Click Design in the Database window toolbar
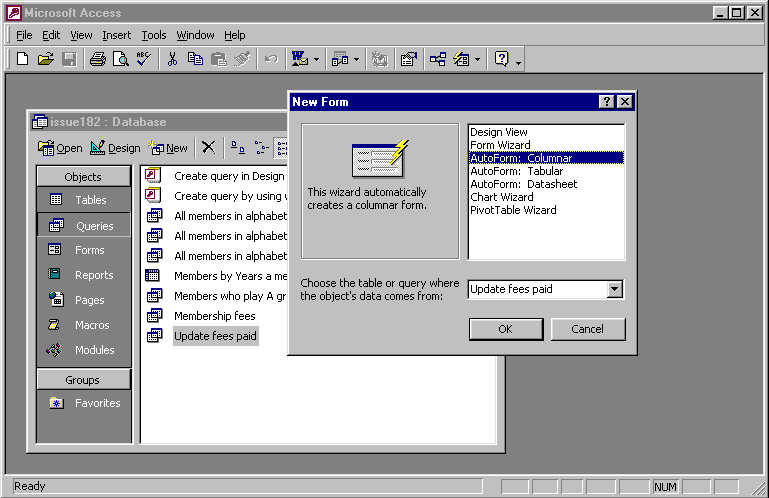The image size is (769, 498). tap(115, 148)
